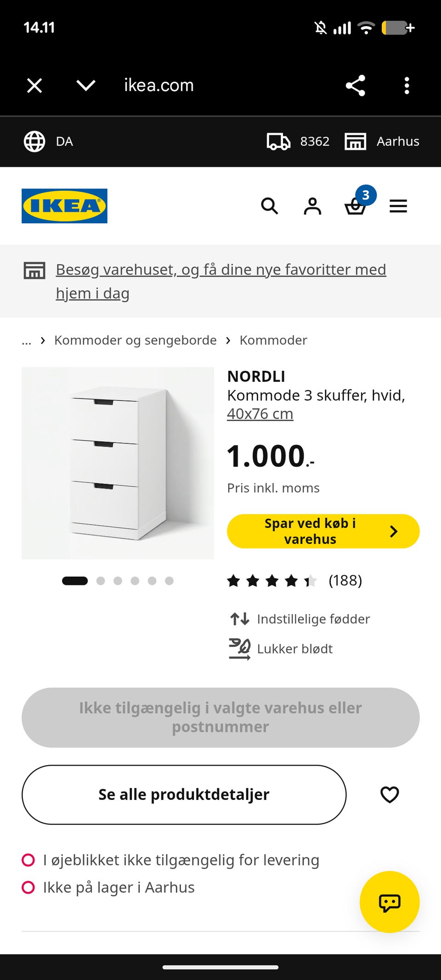Open the IKEA search icon

[x=270, y=206]
